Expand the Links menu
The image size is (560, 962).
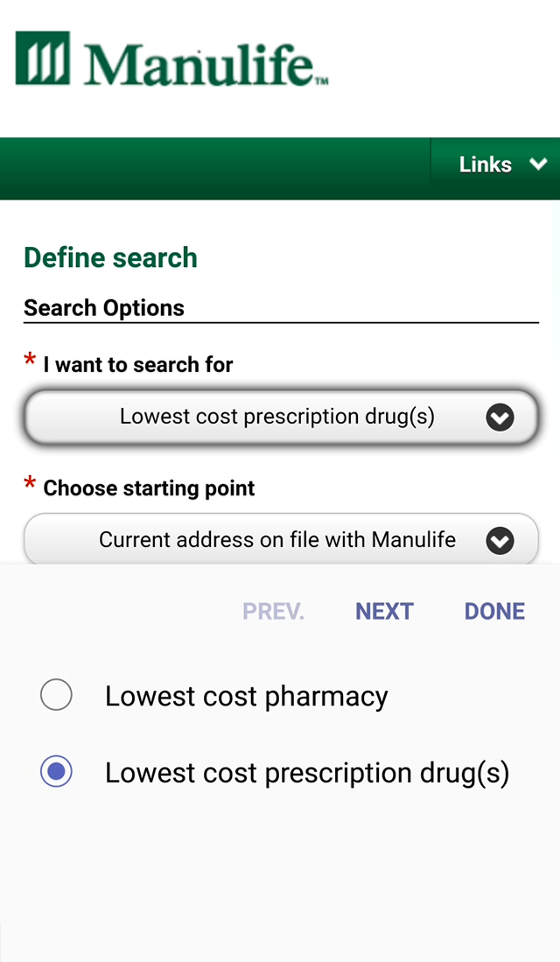click(x=493, y=164)
